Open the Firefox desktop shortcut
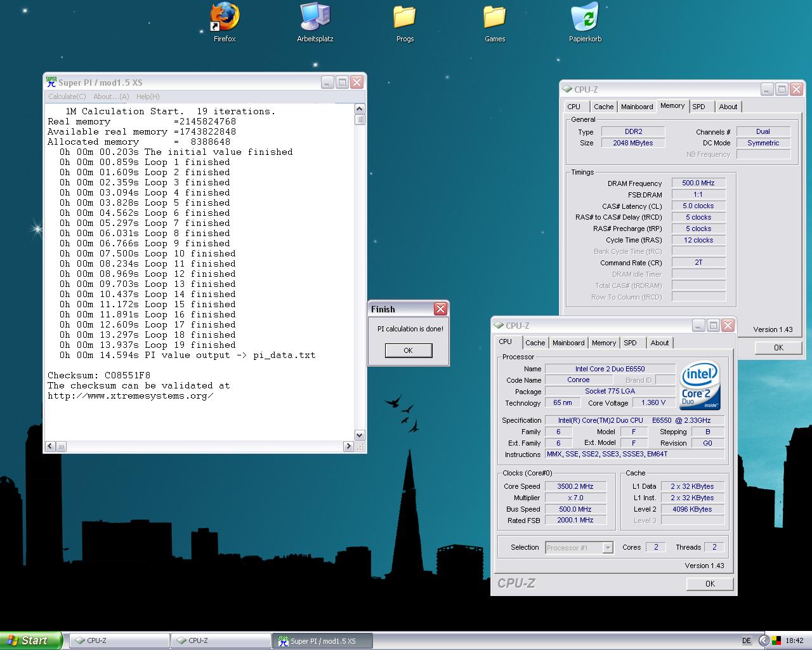Image resolution: width=812 pixels, height=650 pixels. 225,23
